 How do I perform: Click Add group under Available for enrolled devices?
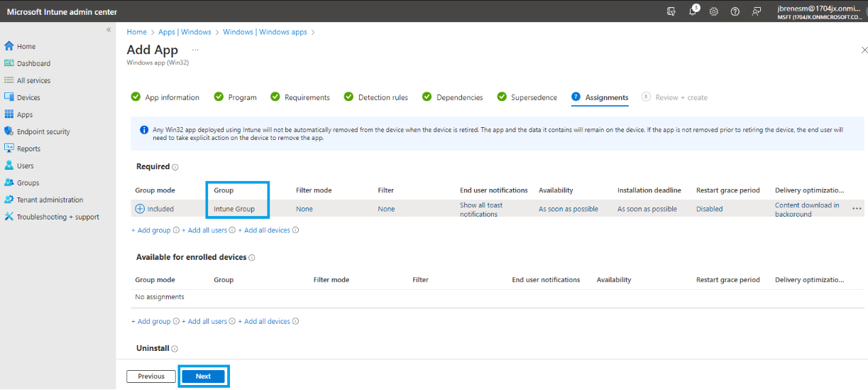click(151, 321)
